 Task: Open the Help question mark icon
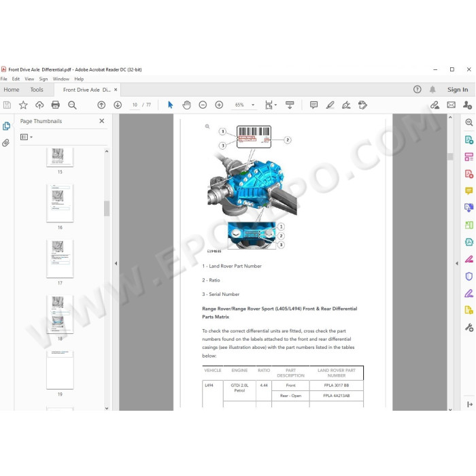coord(417,89)
